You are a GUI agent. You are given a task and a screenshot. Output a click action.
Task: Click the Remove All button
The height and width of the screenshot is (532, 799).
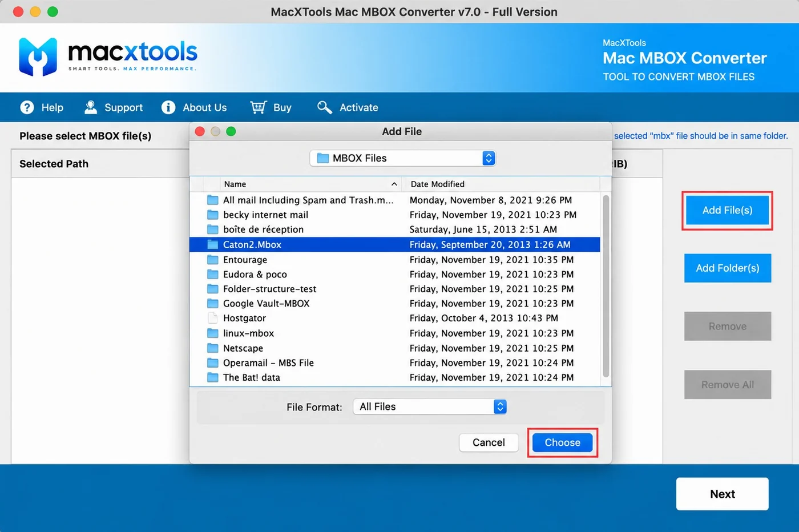(728, 385)
